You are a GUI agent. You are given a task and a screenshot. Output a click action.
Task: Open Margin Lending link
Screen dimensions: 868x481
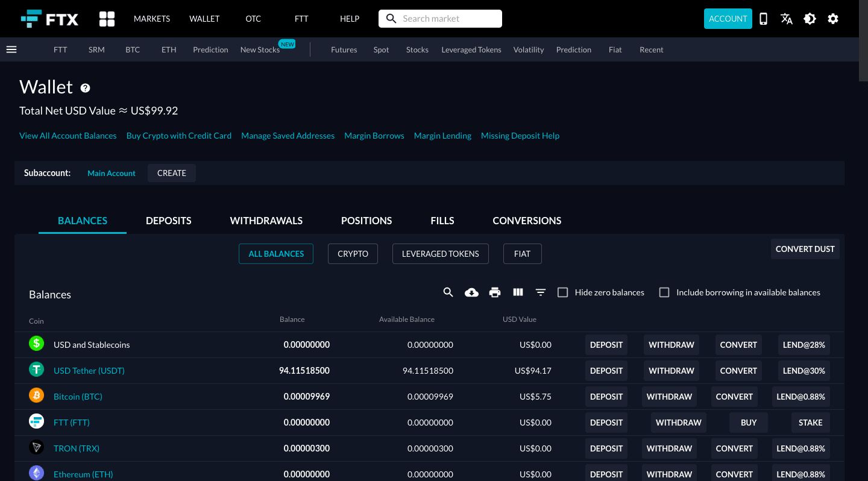[x=442, y=136]
